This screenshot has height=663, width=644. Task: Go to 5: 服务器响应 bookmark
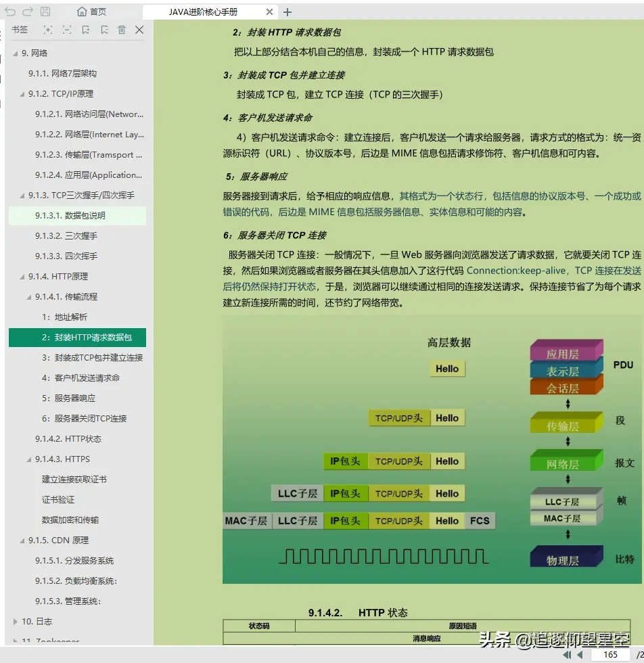point(68,398)
